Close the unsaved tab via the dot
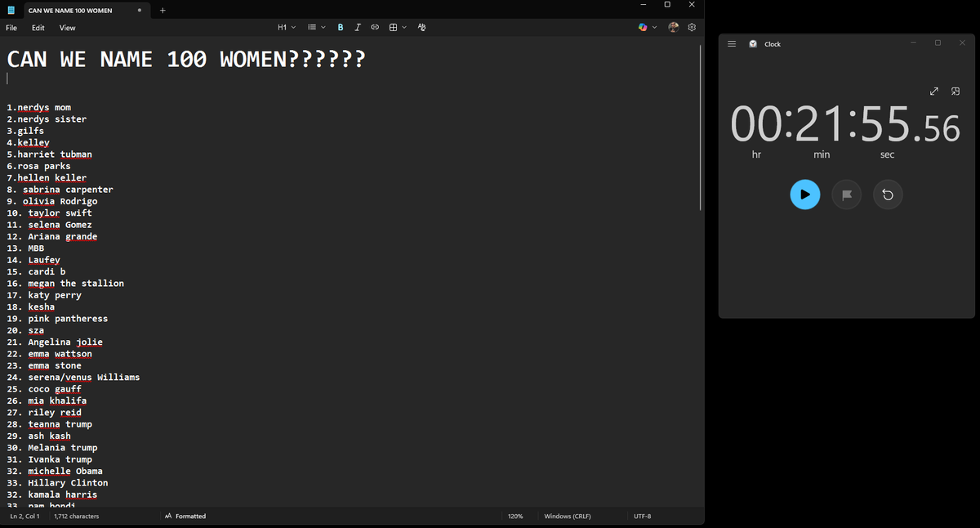The image size is (980, 528). 140,11
